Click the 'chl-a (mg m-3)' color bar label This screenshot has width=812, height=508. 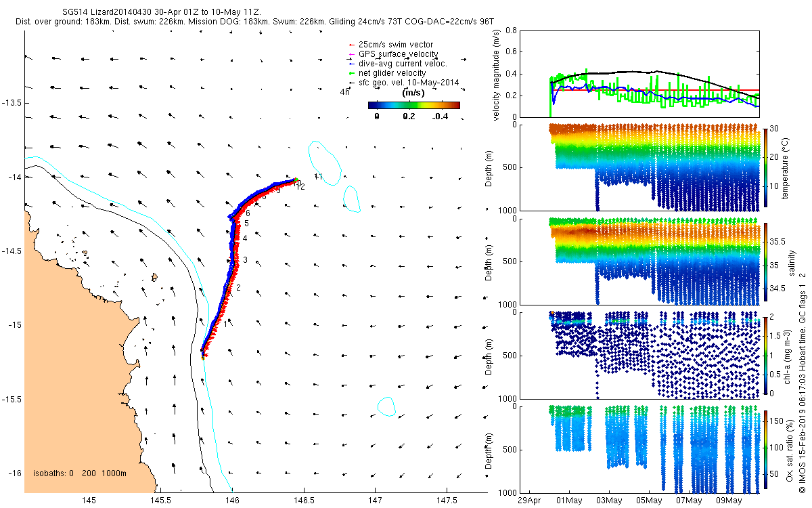tap(789, 355)
